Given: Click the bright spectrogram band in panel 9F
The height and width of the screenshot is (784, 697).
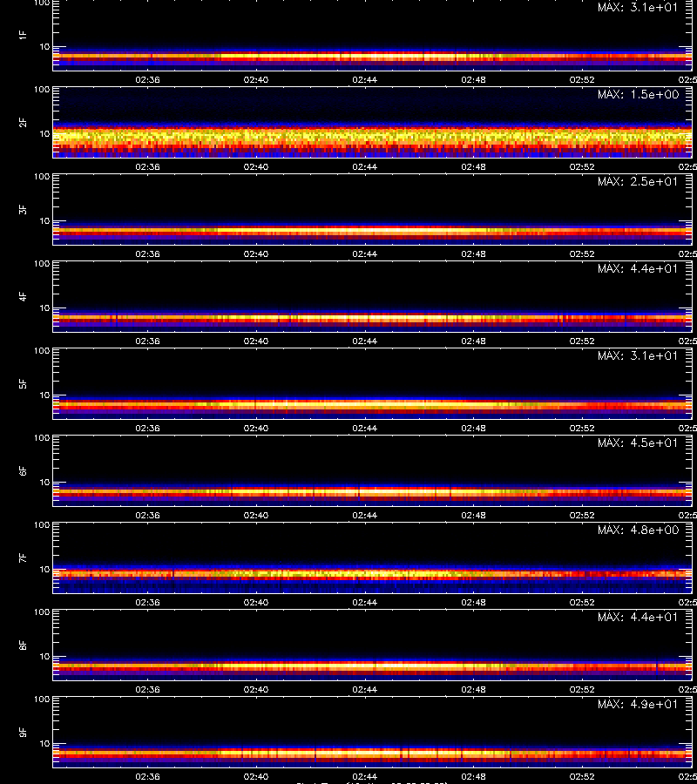Looking at the screenshot, I should point(372,753).
